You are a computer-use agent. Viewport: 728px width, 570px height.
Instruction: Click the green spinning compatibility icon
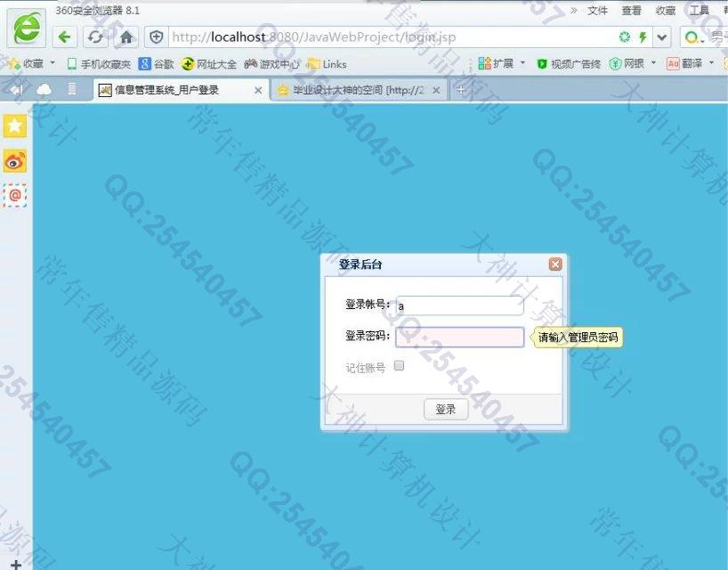[625, 37]
